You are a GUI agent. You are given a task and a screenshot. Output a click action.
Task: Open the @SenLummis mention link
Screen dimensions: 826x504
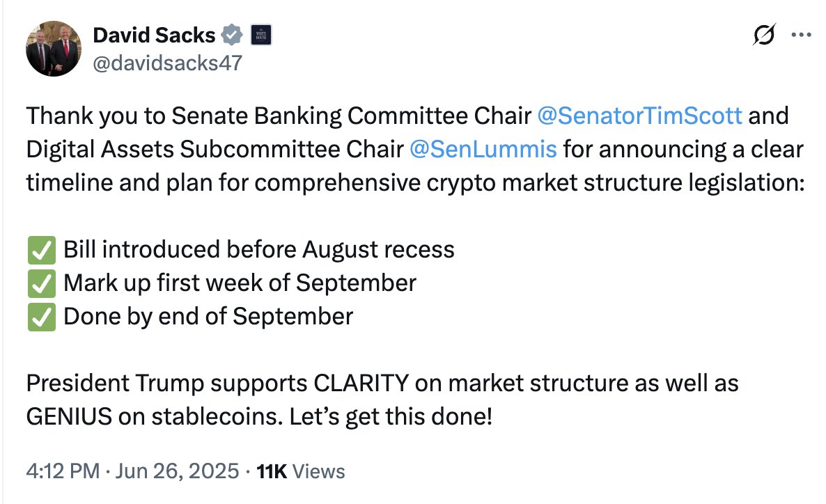point(483,149)
